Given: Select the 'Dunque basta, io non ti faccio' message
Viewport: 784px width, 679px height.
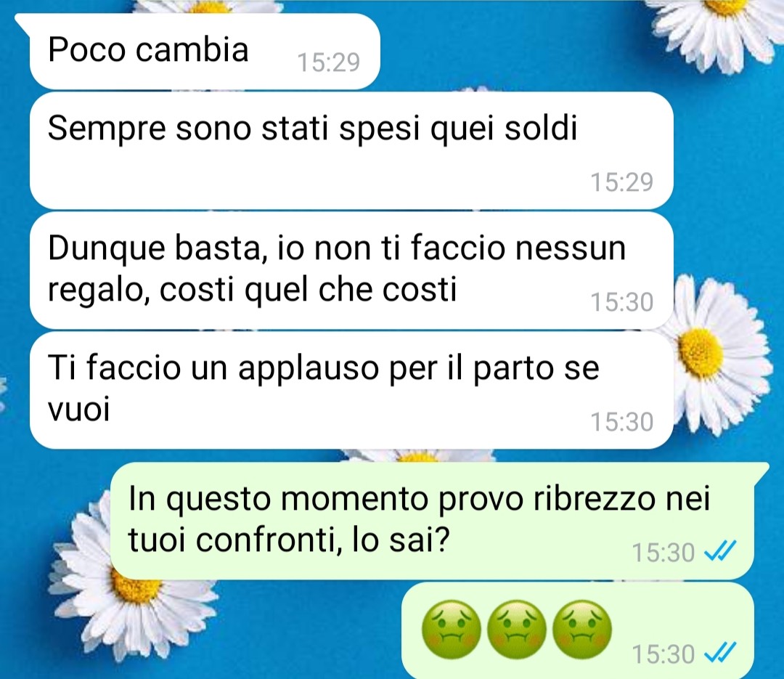Looking at the screenshot, I should (351, 270).
